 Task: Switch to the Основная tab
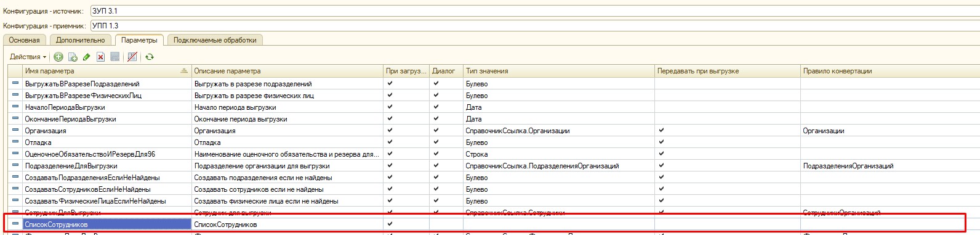click(x=24, y=40)
